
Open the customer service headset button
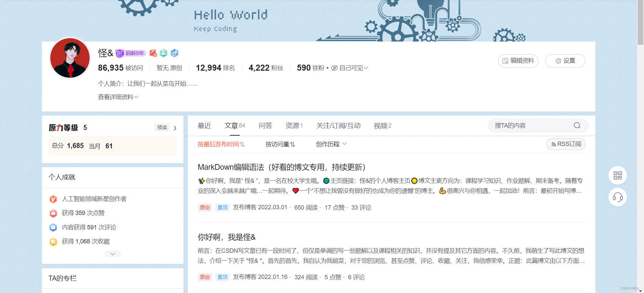[618, 197]
